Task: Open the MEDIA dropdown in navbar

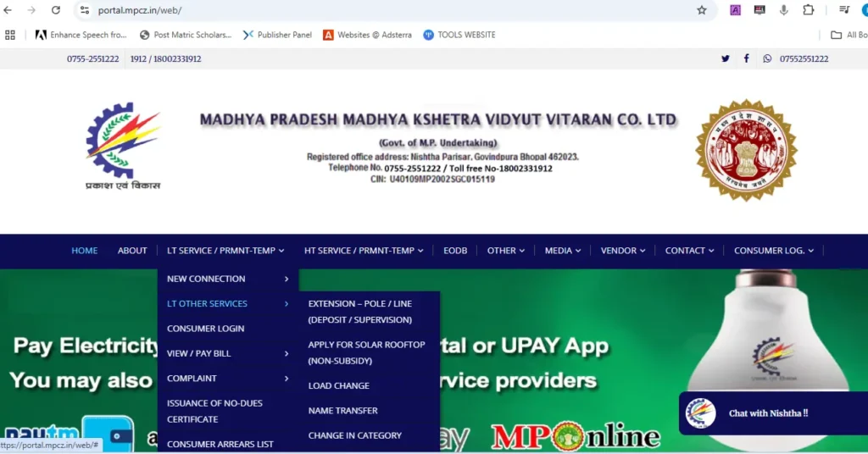Action: (x=562, y=251)
